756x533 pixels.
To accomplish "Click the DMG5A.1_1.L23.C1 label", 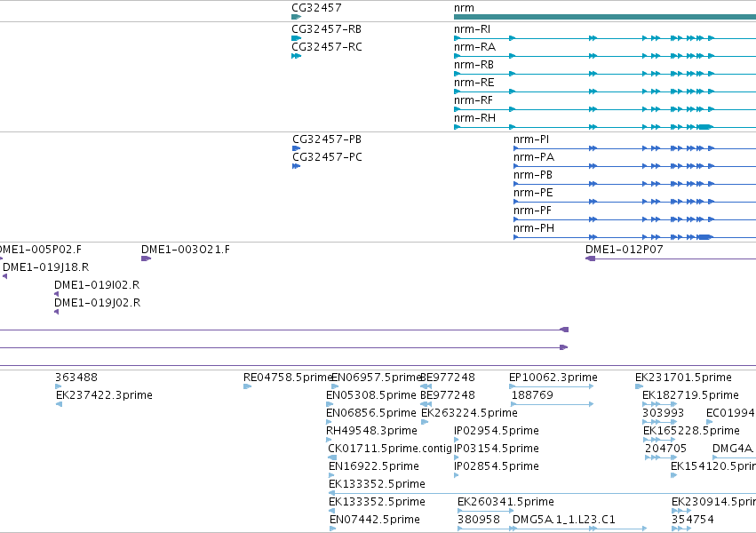I will [563, 520].
